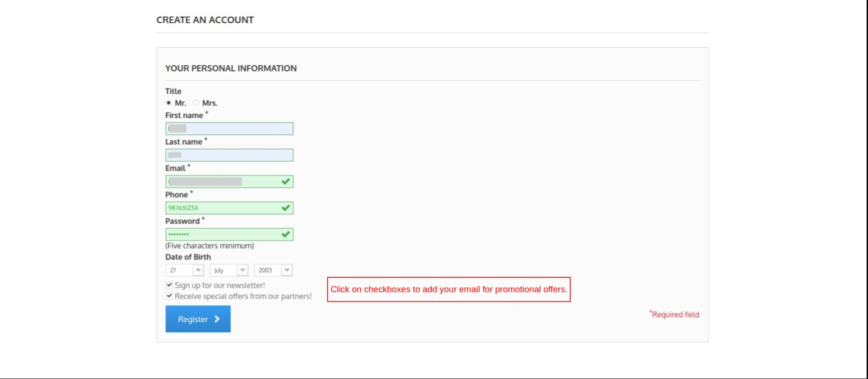This screenshot has width=868, height=379.
Task: Open the birth year dropdown showing 2003
Action: coord(274,270)
